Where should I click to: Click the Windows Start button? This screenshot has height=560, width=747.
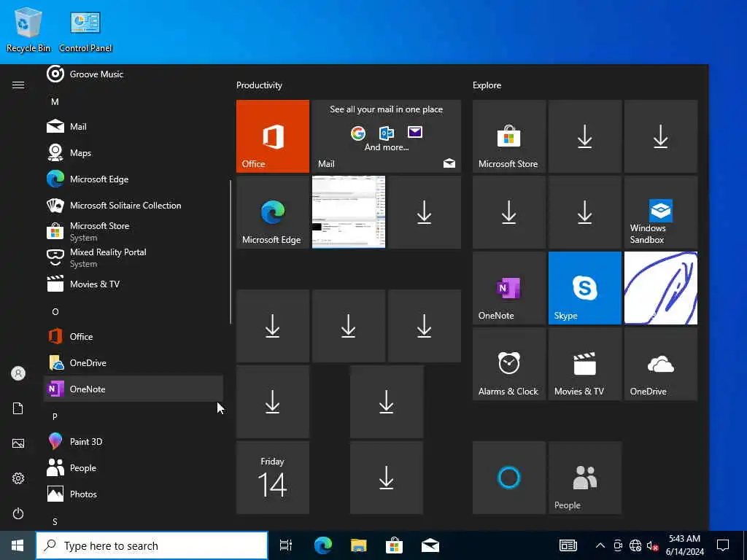coord(18,545)
